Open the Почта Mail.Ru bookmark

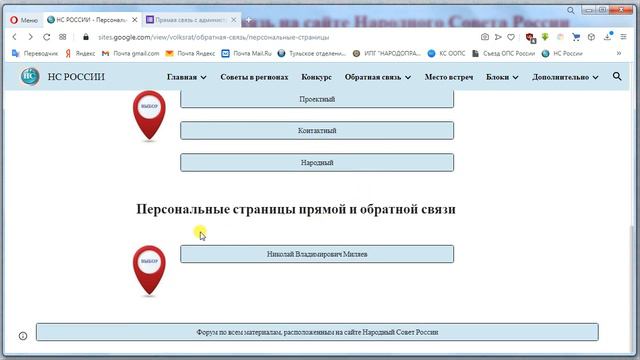tap(247, 53)
